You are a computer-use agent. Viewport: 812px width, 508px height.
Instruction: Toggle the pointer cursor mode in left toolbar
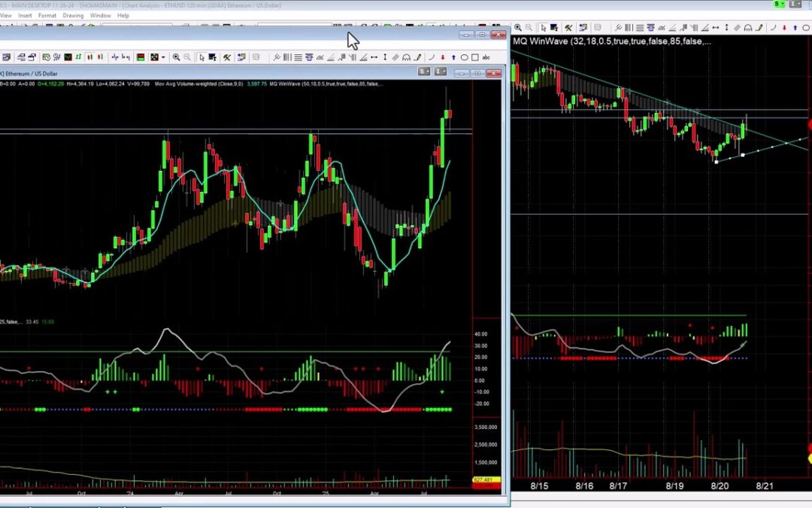(201, 57)
